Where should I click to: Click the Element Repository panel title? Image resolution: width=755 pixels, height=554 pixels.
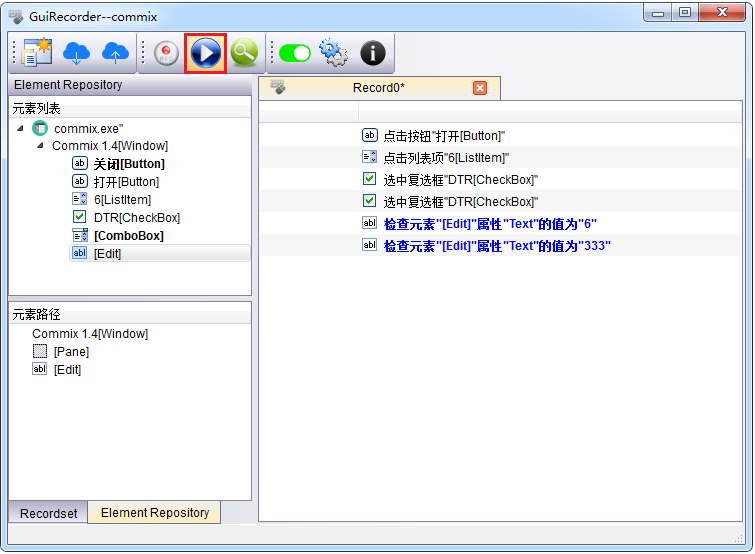68,85
